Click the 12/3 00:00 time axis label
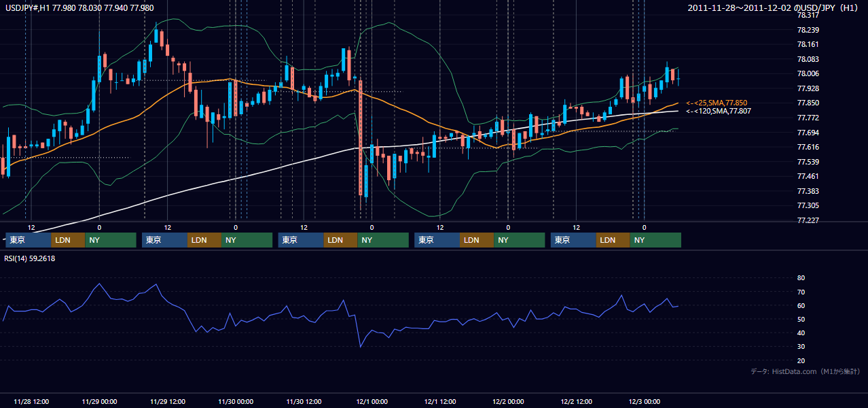This screenshot has height=408, width=868. click(x=645, y=401)
